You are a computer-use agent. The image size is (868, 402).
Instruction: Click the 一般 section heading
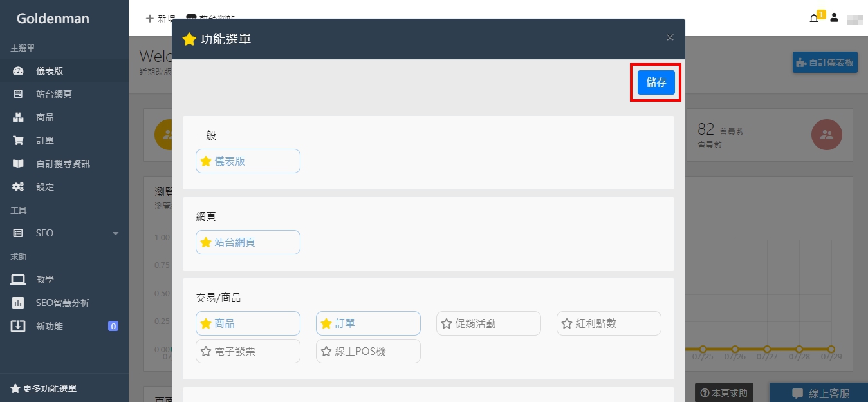pos(206,135)
